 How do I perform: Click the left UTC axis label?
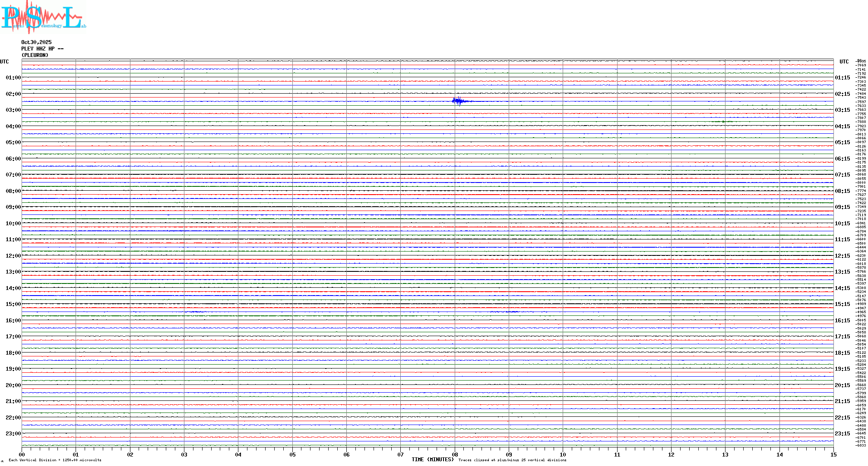click(x=4, y=62)
